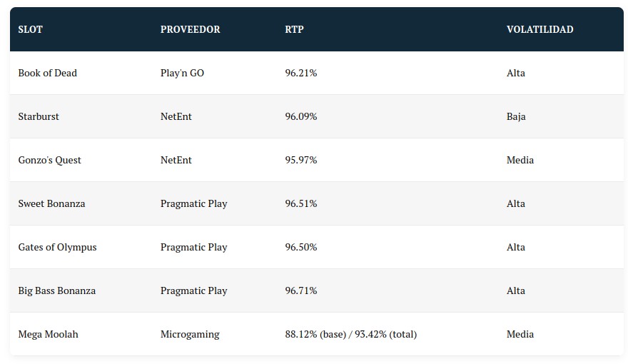Screen dimensions: 628x364
Task: Click the SLOT column header
Action: pyautogui.click(x=30, y=29)
